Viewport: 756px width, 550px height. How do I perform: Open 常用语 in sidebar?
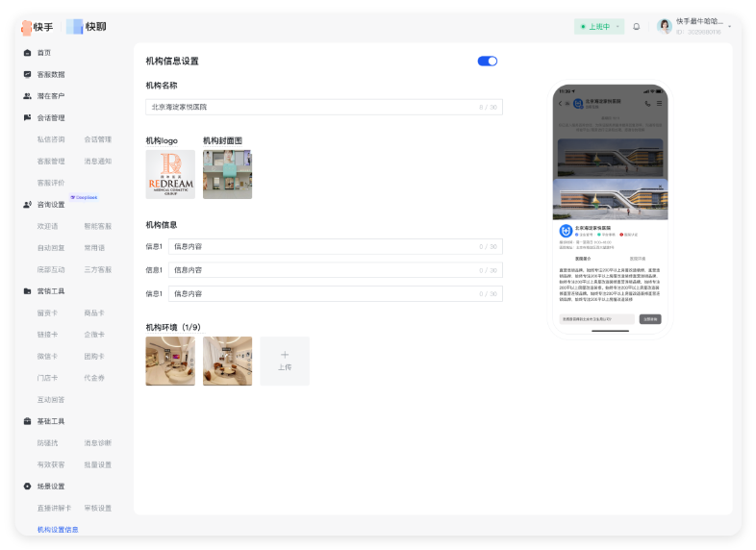[x=94, y=248]
